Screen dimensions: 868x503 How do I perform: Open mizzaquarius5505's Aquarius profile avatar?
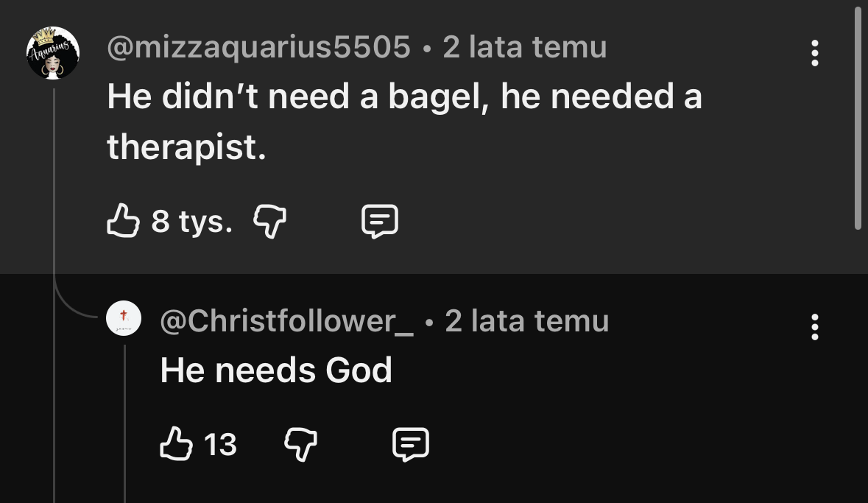[53, 53]
